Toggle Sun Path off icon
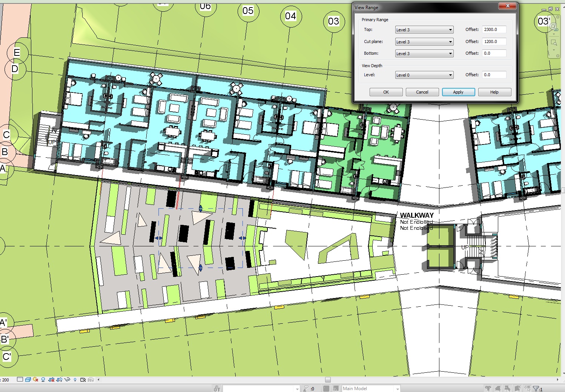The height and width of the screenshot is (392, 565). click(x=35, y=380)
